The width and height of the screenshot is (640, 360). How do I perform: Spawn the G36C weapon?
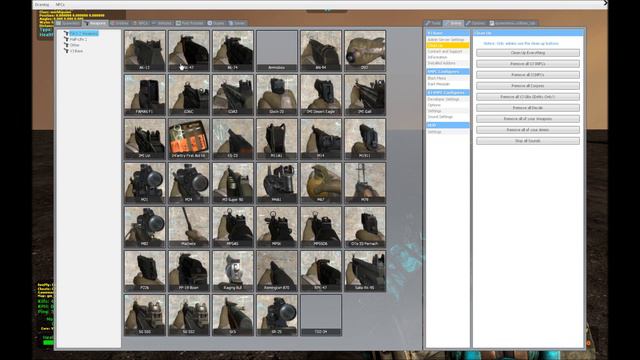189,95
